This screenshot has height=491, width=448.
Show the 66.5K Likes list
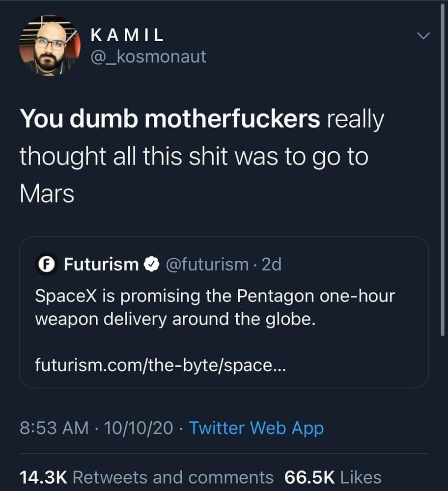click(x=333, y=477)
